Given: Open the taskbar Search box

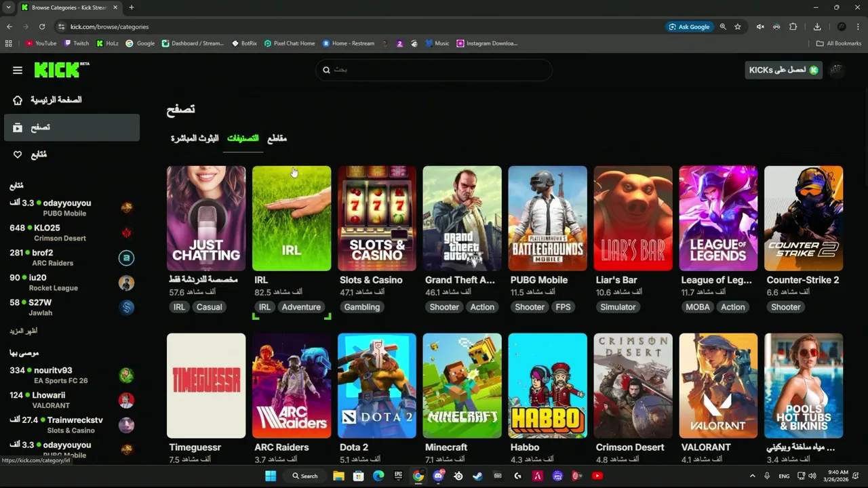Looking at the screenshot, I should click(305, 476).
